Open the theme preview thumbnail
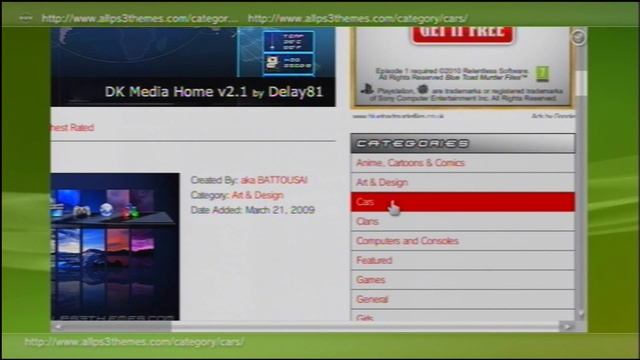The width and height of the screenshot is (640, 360). point(115,247)
